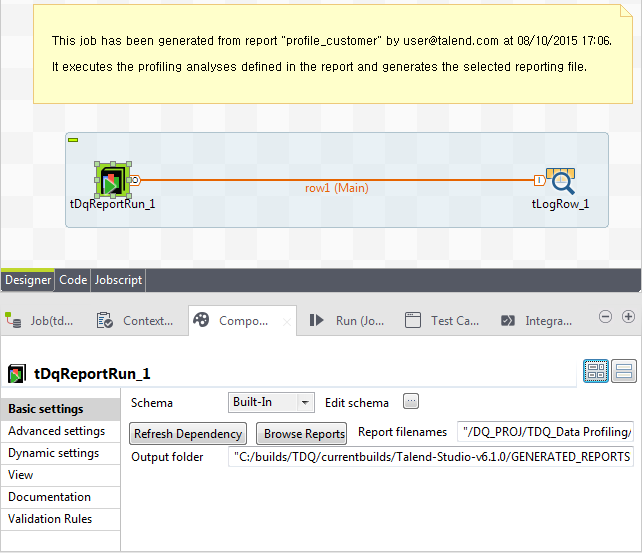642x553 pixels.
Task: Click the minus minimize panel icon
Action: click(x=605, y=316)
